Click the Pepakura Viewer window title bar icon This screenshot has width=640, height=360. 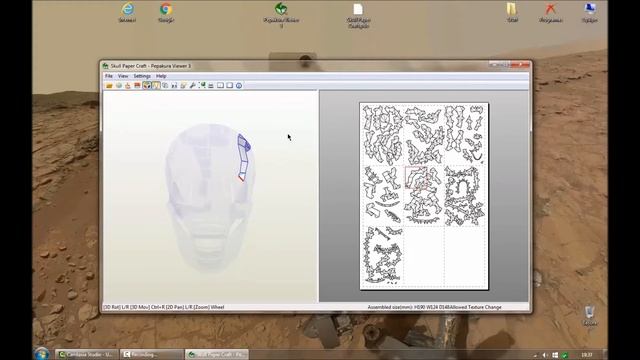(106, 66)
